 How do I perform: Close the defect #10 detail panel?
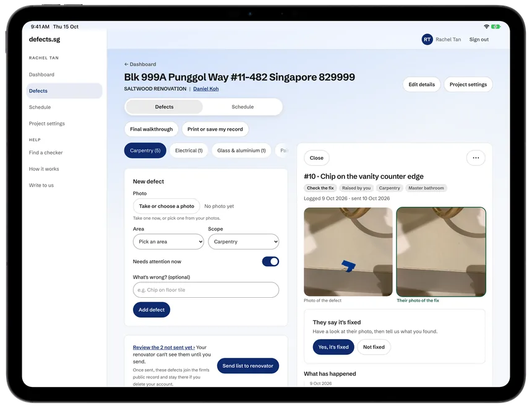coord(316,158)
